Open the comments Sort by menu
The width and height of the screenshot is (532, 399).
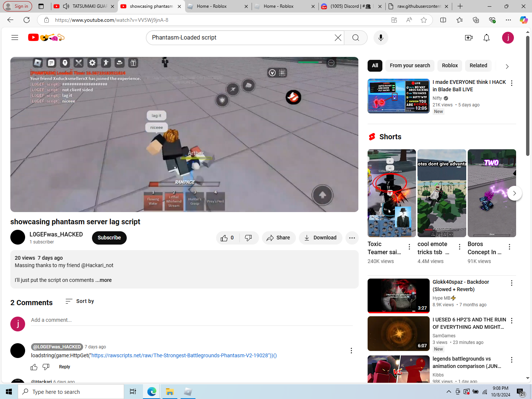(80, 301)
